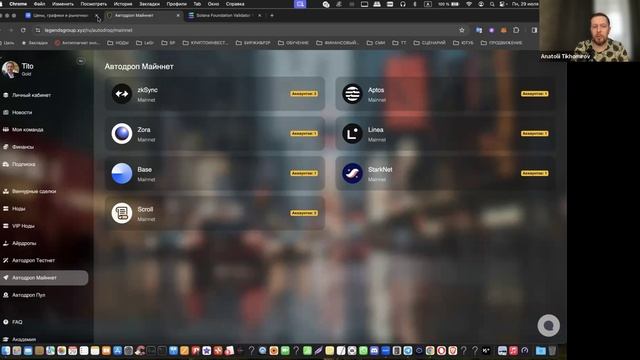Viewport: 640px width, 360px height.
Task: Click the orange extension icon in toolbar
Action: coord(504,30)
